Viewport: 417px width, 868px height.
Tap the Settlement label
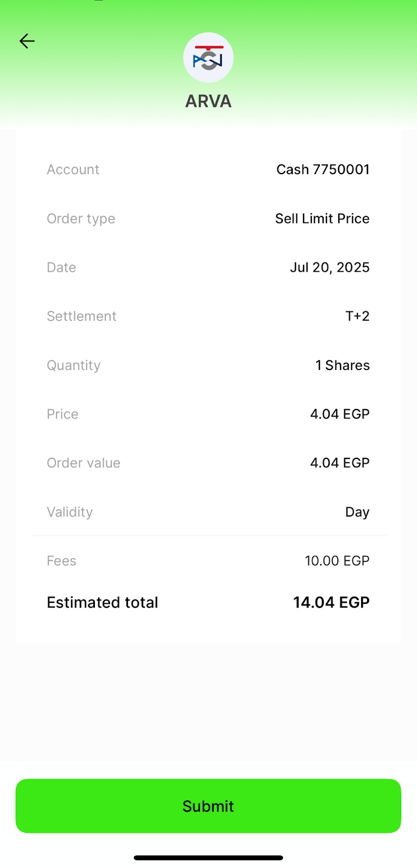coord(81,316)
